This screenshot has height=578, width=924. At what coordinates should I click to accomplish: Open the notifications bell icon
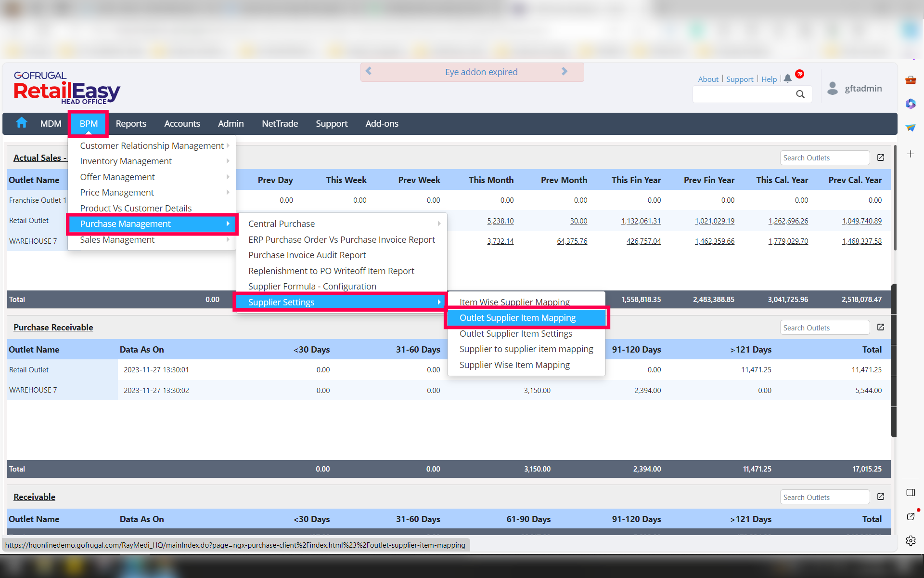pos(787,79)
